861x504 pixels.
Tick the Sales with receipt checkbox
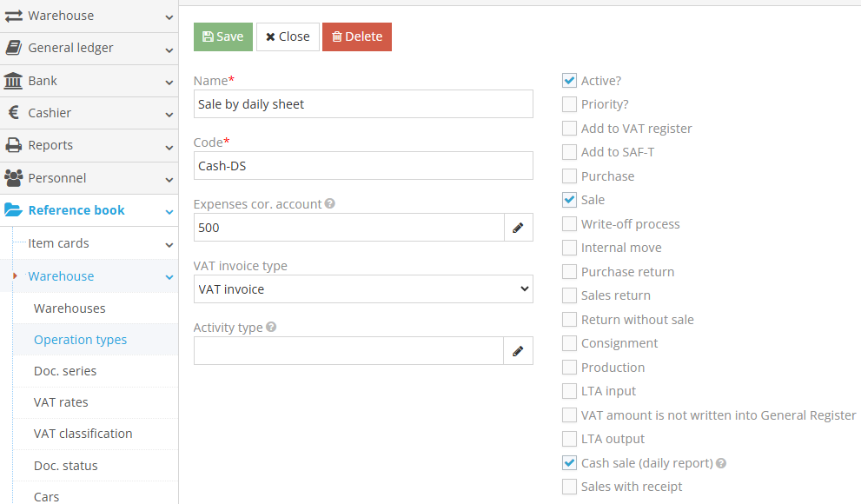click(x=569, y=487)
